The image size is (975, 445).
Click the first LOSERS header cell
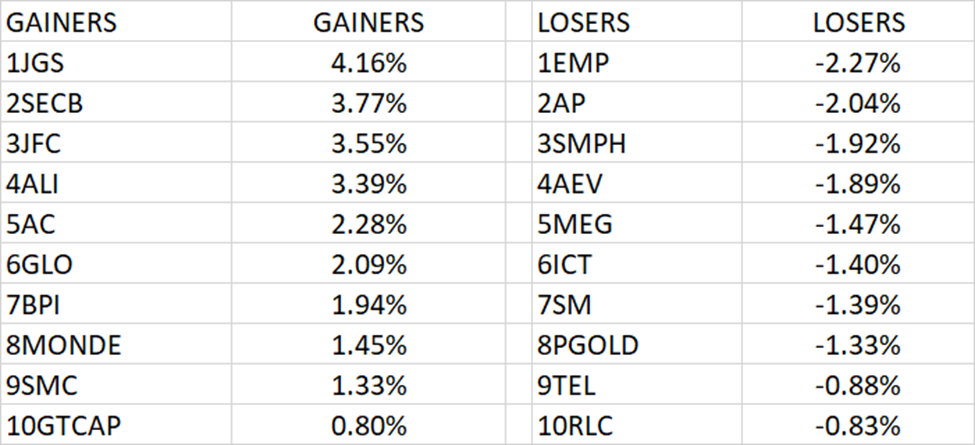[x=637, y=22]
